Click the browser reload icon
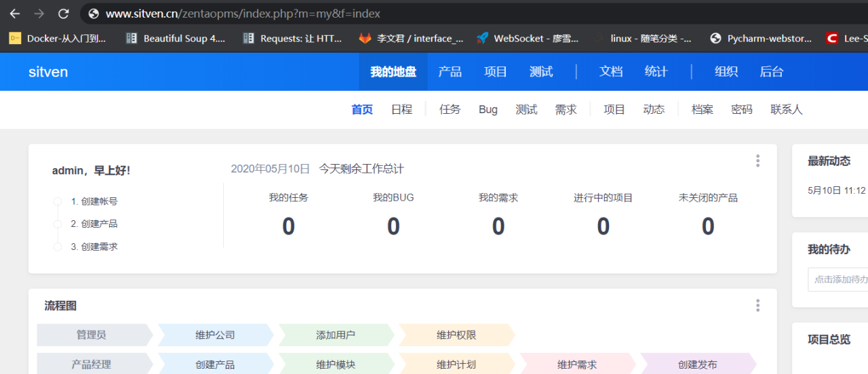 pyautogui.click(x=63, y=14)
